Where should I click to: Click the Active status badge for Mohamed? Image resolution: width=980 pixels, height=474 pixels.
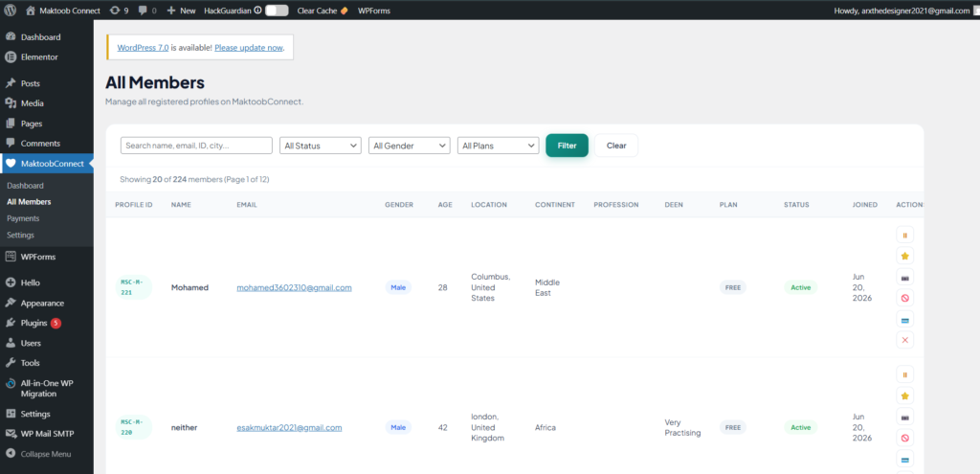(801, 287)
